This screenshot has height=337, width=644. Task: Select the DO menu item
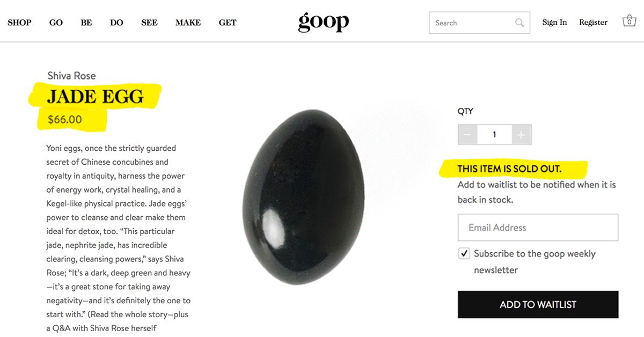pos(116,23)
